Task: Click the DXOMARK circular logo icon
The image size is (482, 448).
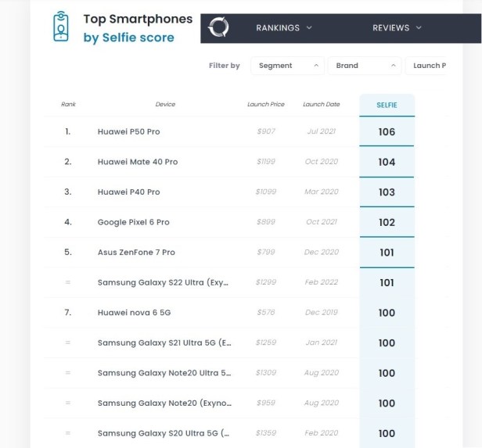Action: coord(218,27)
